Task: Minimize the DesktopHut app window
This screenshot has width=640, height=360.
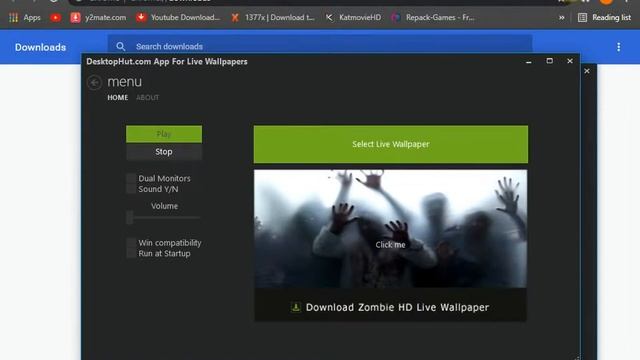Action: coord(529,61)
